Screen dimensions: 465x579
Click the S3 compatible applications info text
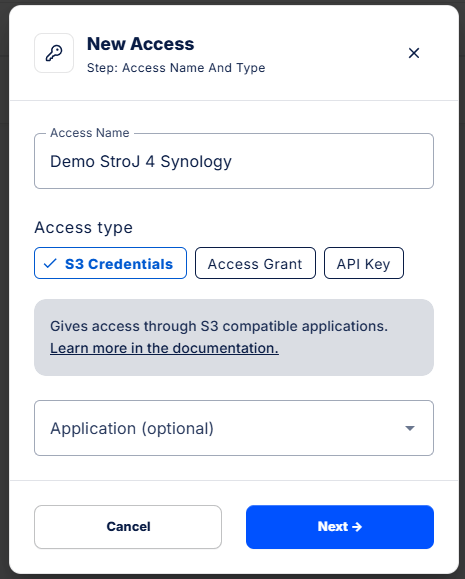[x=219, y=326]
